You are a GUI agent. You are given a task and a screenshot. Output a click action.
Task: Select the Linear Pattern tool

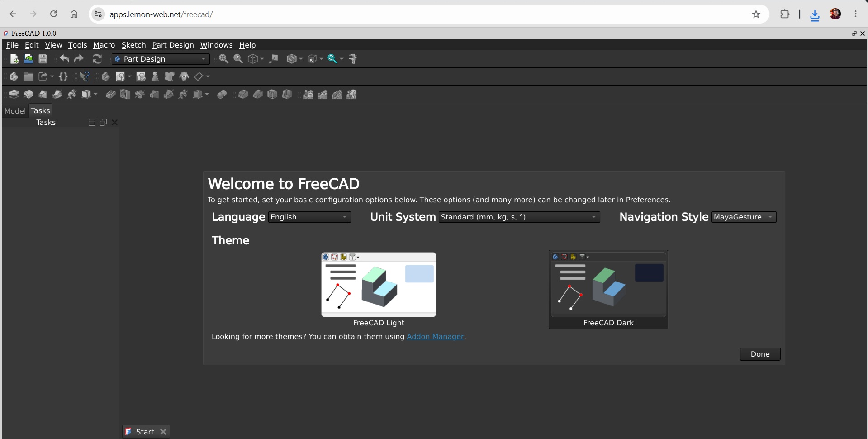click(x=323, y=94)
